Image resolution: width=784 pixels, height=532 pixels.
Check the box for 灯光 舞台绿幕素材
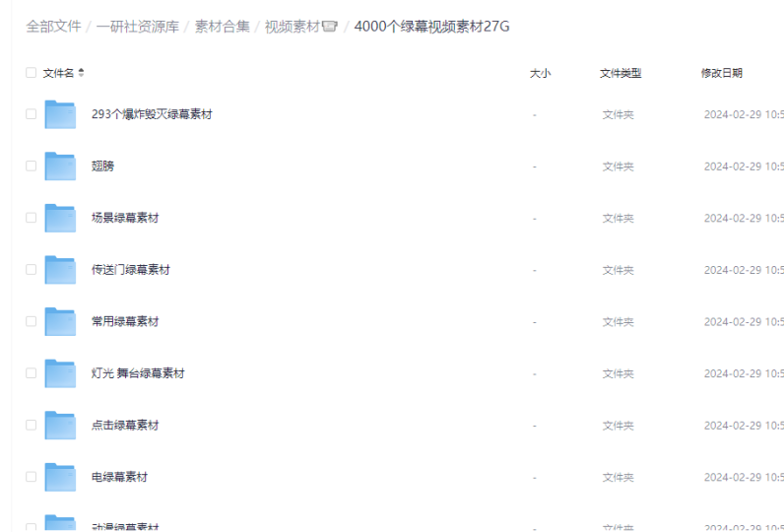tap(31, 373)
